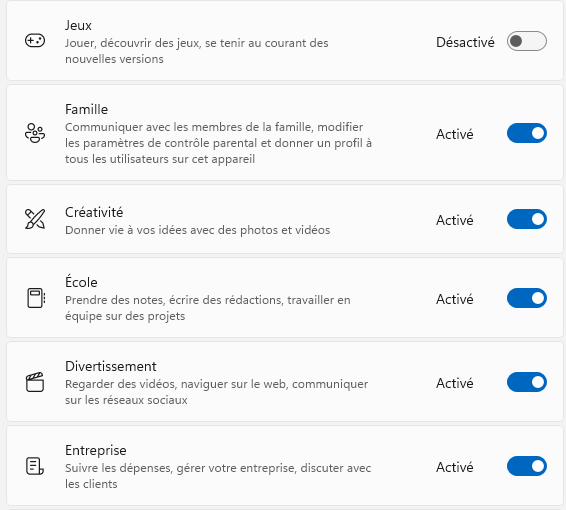Switch off the École toggle
The width and height of the screenshot is (566, 510).
click(x=527, y=298)
